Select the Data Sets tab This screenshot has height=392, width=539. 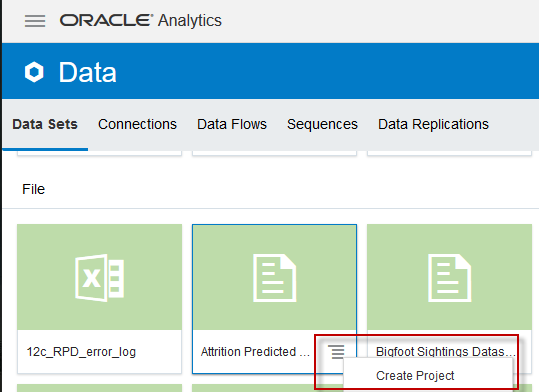pyautogui.click(x=45, y=124)
